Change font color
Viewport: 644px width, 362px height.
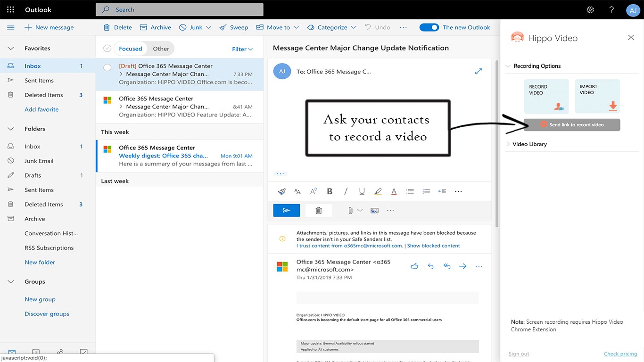(x=394, y=191)
